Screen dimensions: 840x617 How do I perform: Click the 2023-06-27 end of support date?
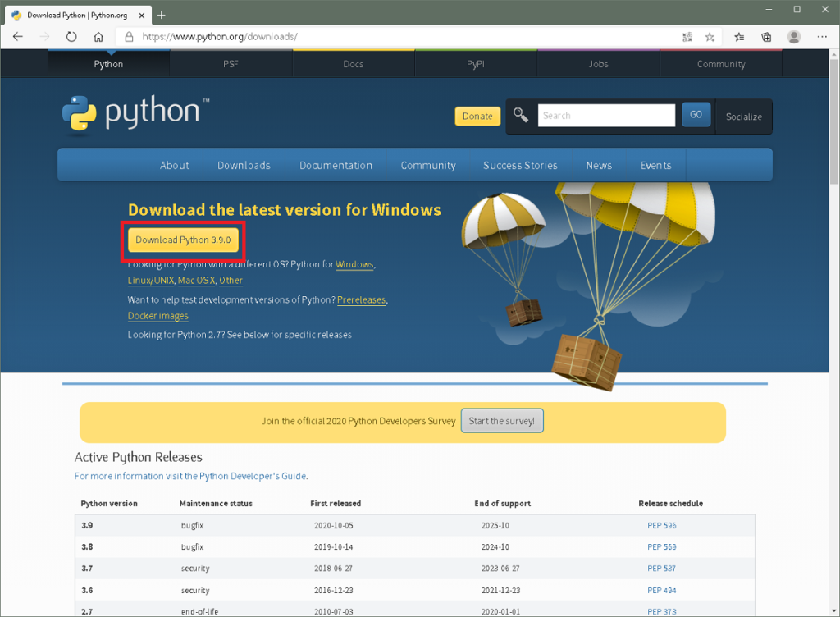(500, 569)
